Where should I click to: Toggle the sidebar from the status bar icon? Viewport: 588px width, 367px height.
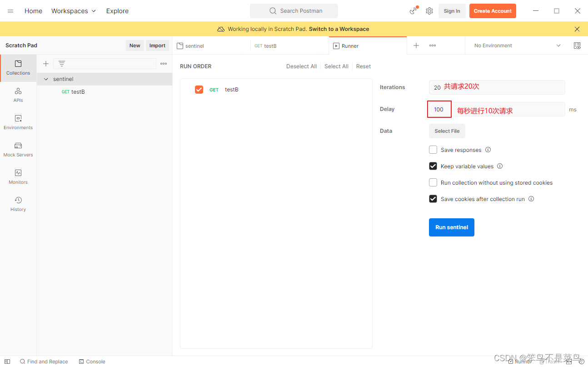coord(7,362)
